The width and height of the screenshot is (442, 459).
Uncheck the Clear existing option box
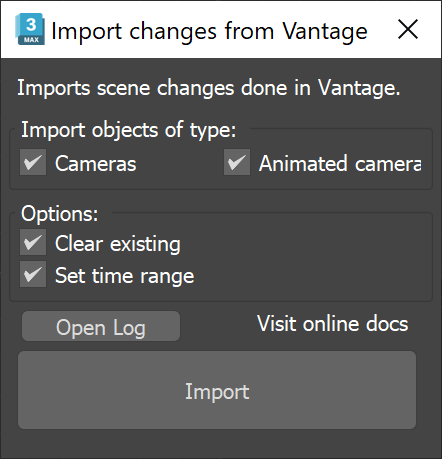33,242
